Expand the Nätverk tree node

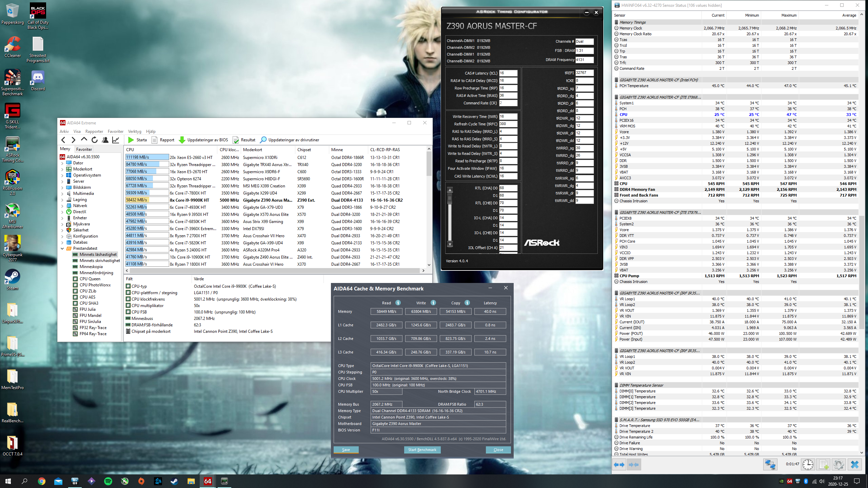[x=62, y=206]
